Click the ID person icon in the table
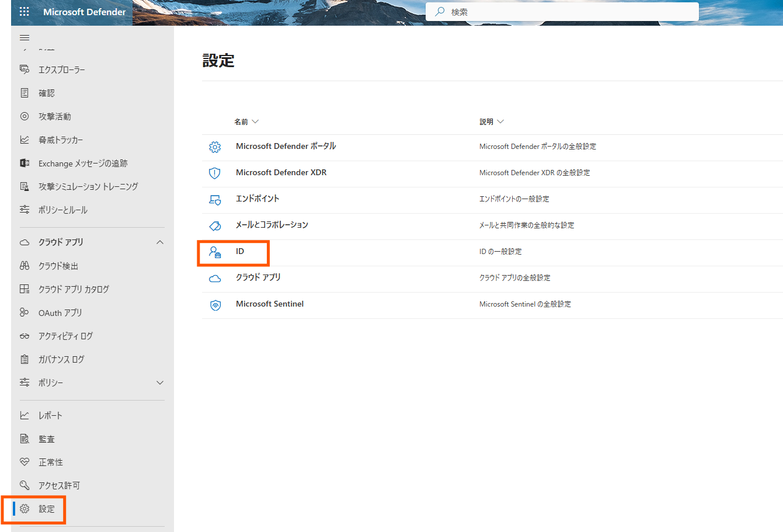This screenshot has width=783, height=532. point(215,252)
